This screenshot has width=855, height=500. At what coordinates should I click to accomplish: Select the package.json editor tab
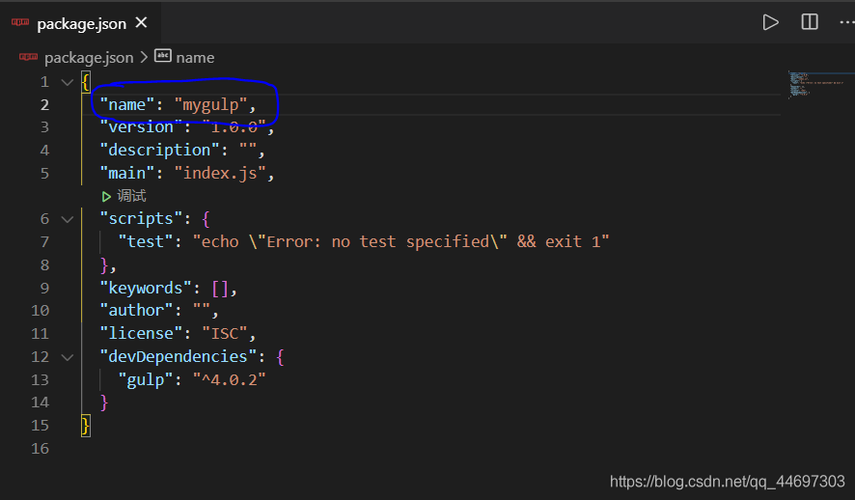coord(81,23)
